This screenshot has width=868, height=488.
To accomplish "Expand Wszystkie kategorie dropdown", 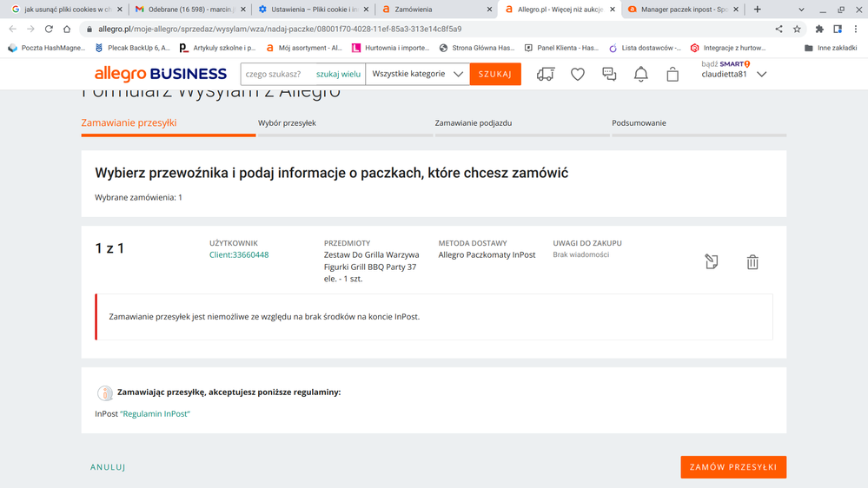I will (417, 74).
